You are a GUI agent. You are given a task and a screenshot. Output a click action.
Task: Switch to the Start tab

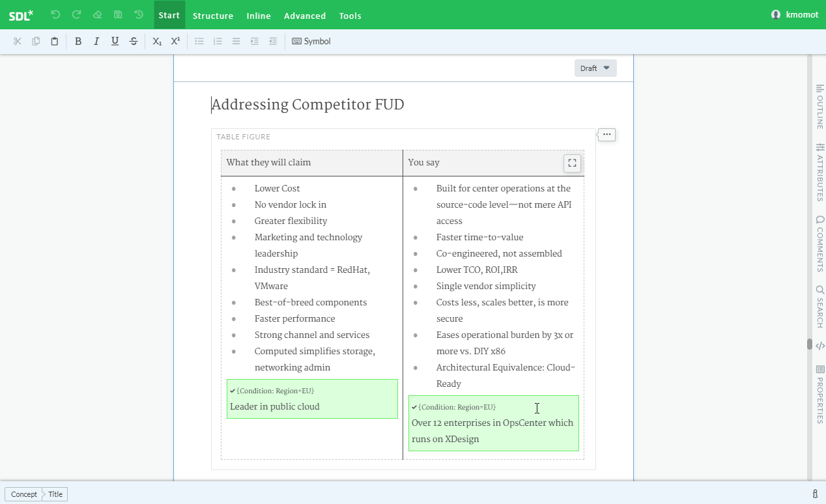[x=169, y=15]
